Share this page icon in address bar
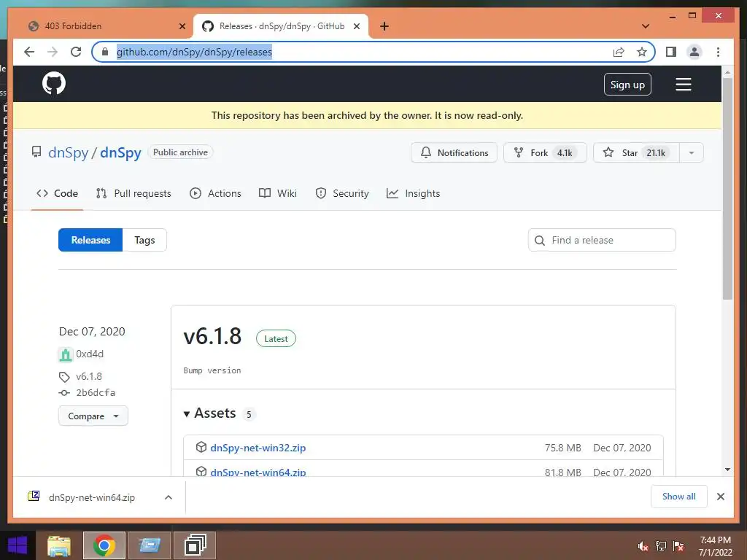747x560 pixels. tap(619, 52)
